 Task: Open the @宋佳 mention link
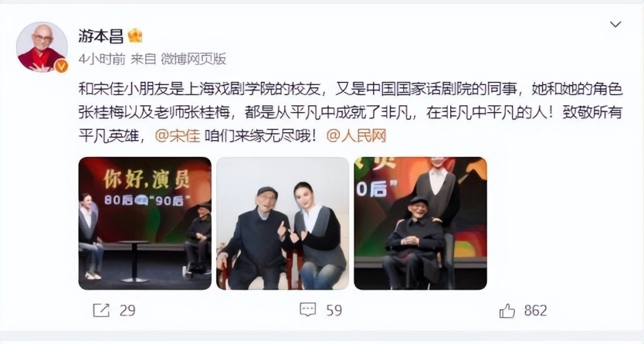tap(177, 135)
